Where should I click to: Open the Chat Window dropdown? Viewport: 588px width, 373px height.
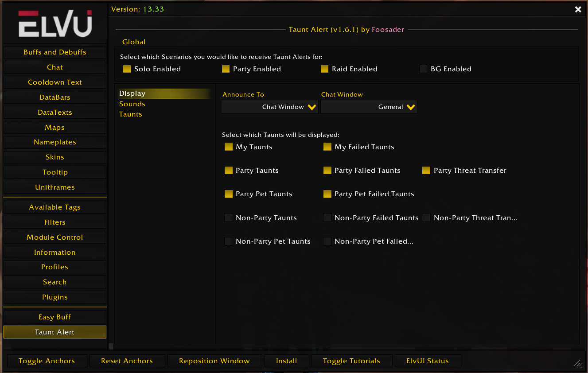click(369, 107)
